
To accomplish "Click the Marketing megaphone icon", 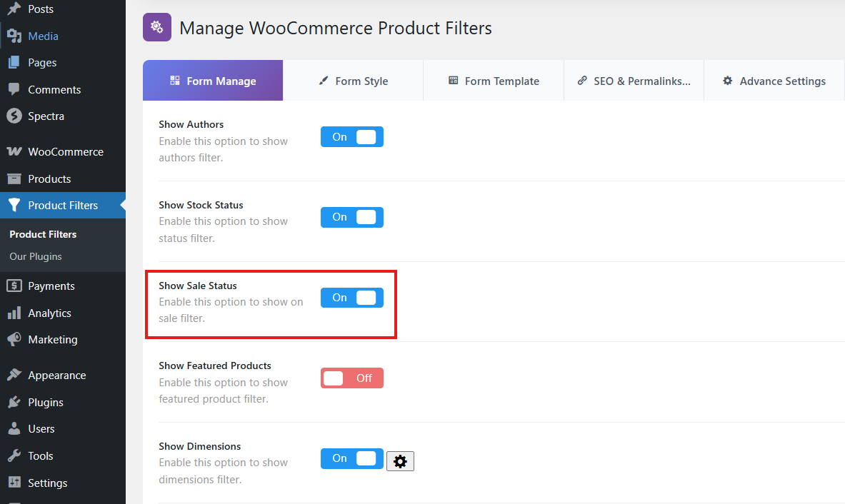I will point(14,339).
